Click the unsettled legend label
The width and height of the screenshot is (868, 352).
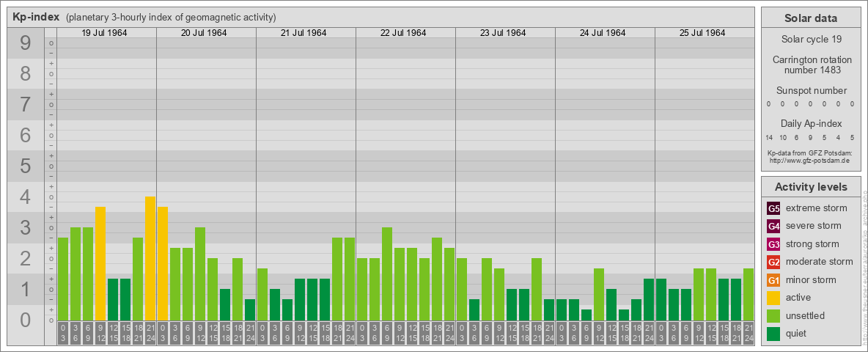(x=806, y=316)
